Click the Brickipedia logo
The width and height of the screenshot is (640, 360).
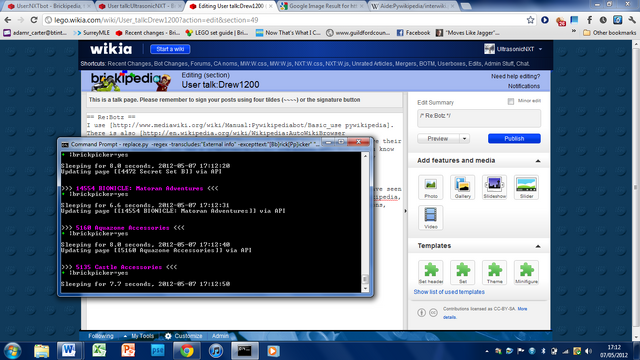click(x=131, y=80)
